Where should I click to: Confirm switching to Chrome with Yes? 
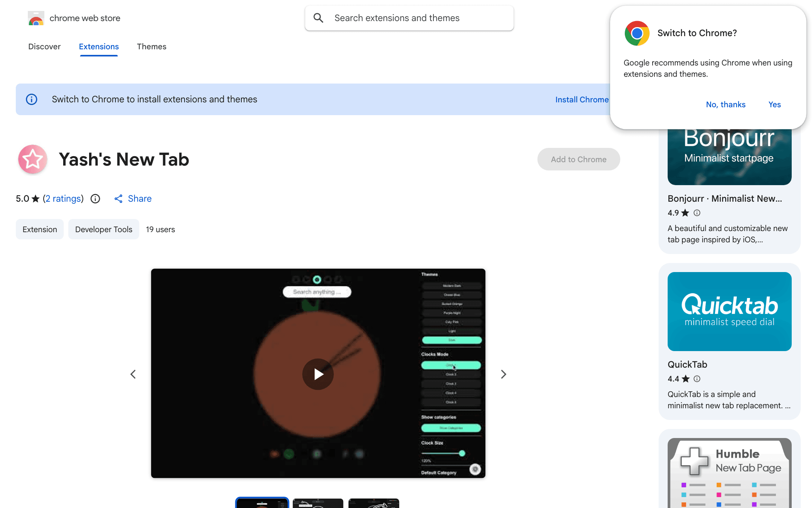coord(774,105)
